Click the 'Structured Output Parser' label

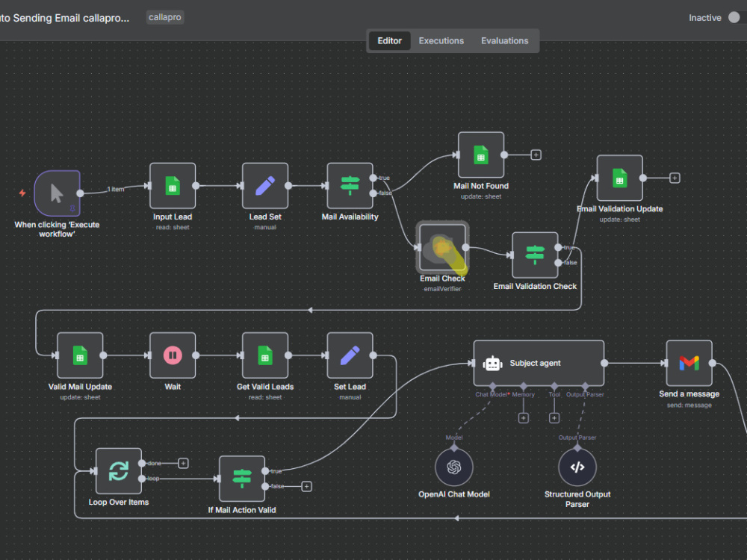coord(577,499)
